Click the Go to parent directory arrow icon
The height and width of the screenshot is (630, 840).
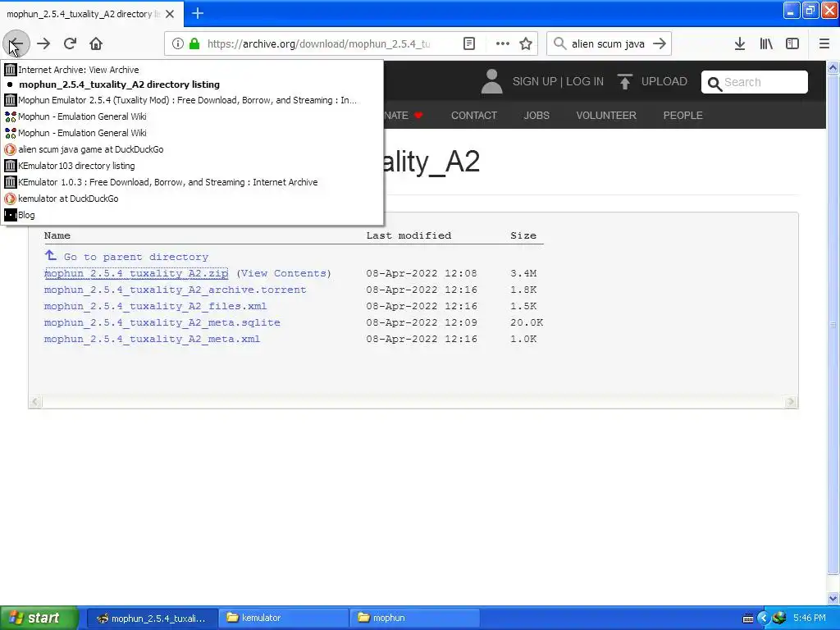(x=50, y=255)
